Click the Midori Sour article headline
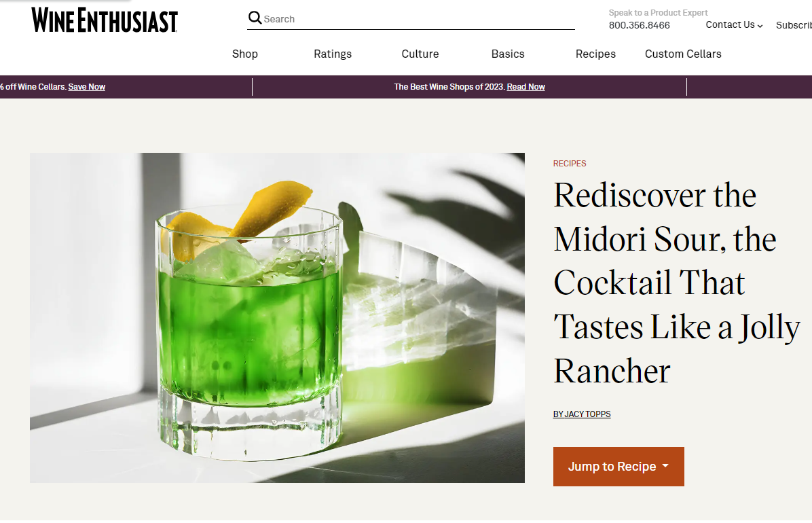812x523 pixels. [x=676, y=283]
